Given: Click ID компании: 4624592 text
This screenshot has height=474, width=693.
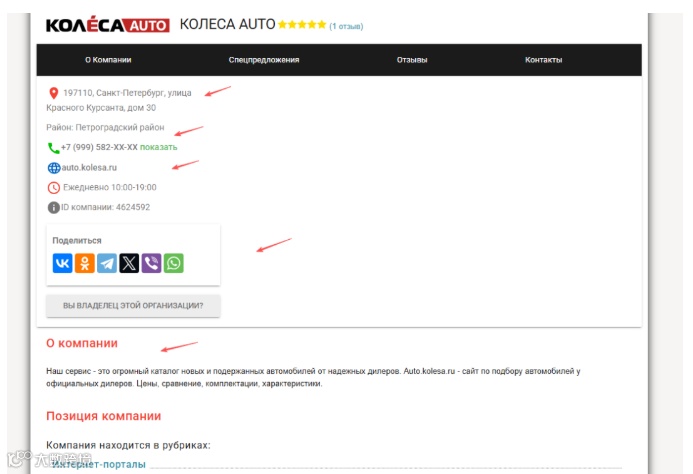Looking at the screenshot, I should pos(106,207).
